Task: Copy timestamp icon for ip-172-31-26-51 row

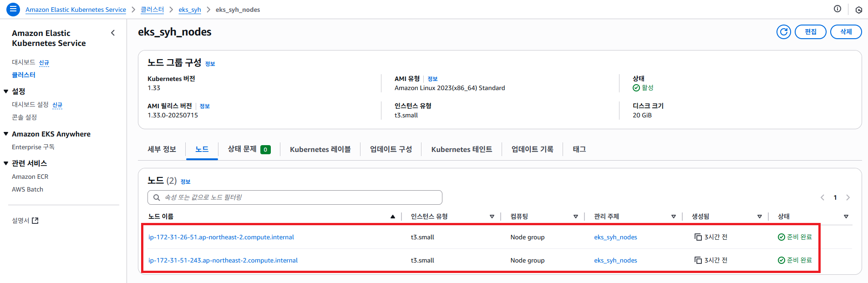Action: tap(698, 237)
